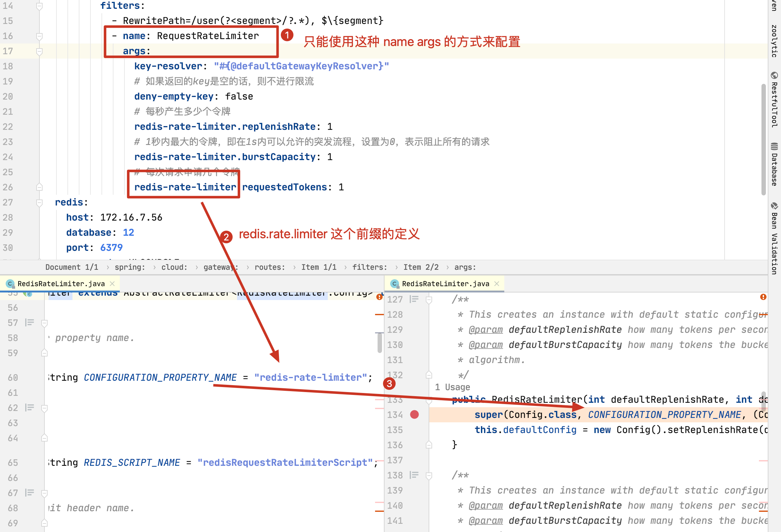Click the 'args:' breadcrumb
This screenshot has width=781, height=532.
[x=465, y=267]
